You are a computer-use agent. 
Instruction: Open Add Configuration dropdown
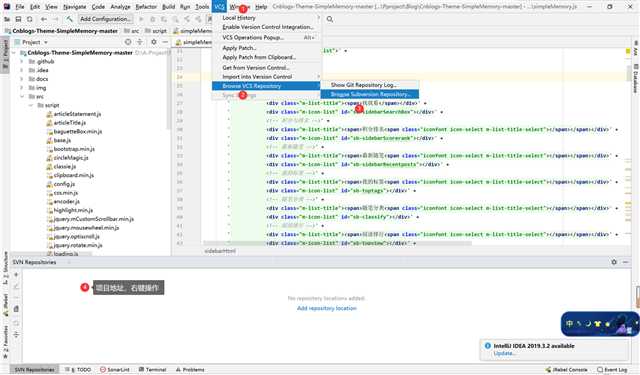coord(105,19)
